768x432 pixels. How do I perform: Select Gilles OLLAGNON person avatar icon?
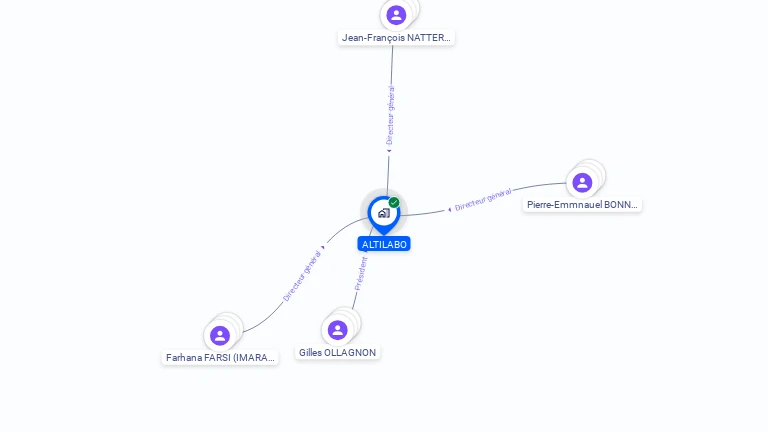click(x=337, y=330)
